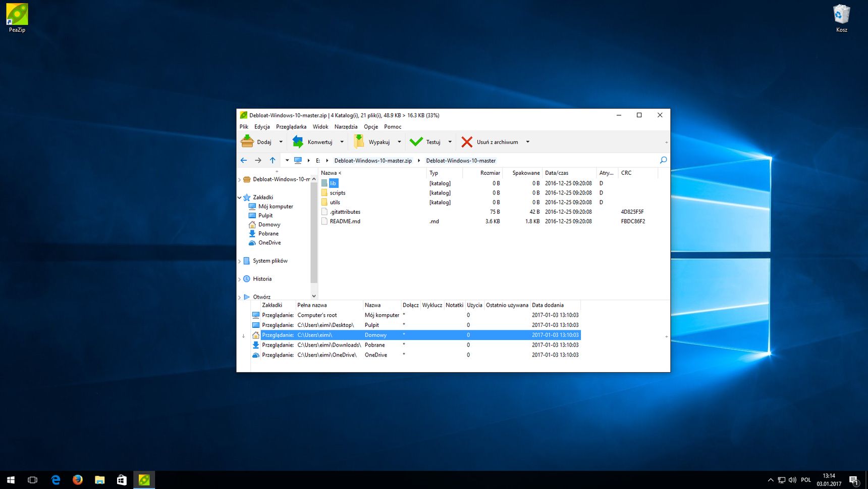The height and width of the screenshot is (489, 868).
Task: Select Domowy bookmark in tree
Action: coord(269,225)
